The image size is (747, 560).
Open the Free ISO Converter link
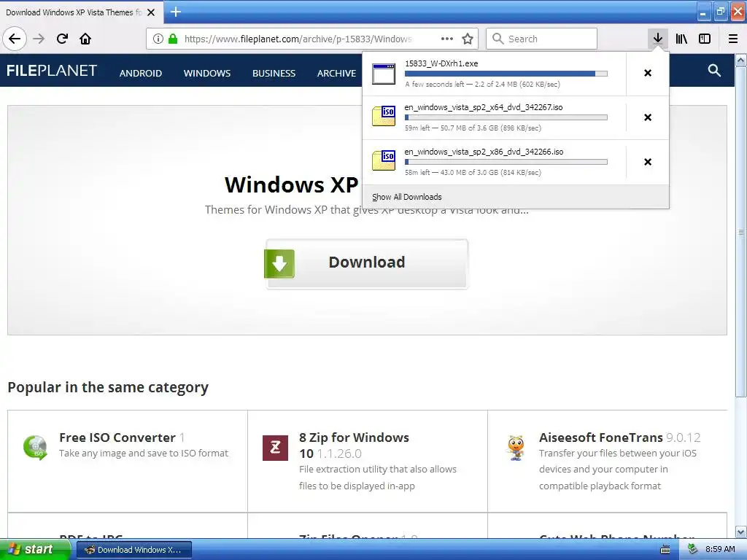(117, 437)
